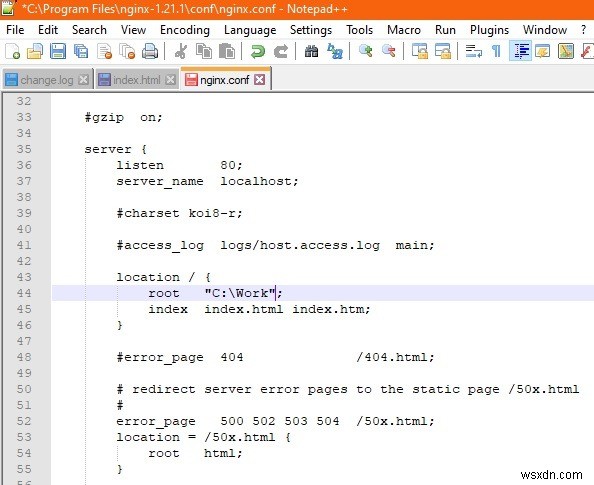Open the Run menu

pyautogui.click(x=445, y=30)
